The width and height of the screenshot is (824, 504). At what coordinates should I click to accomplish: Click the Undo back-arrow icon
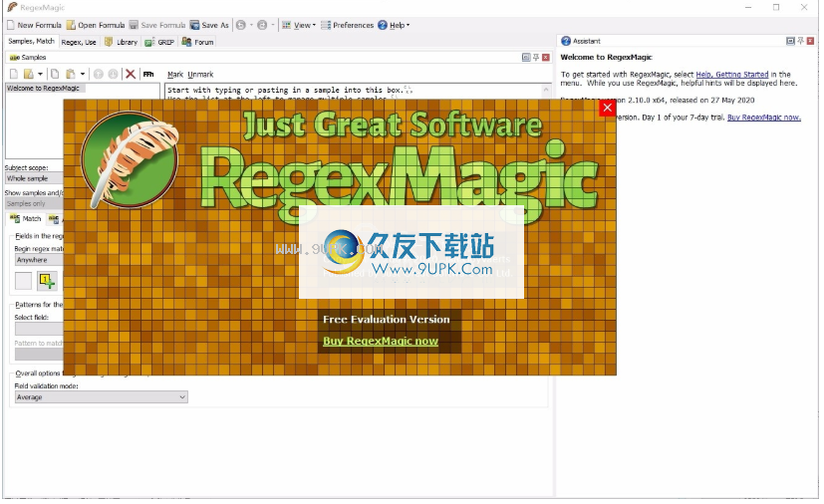coord(241,25)
